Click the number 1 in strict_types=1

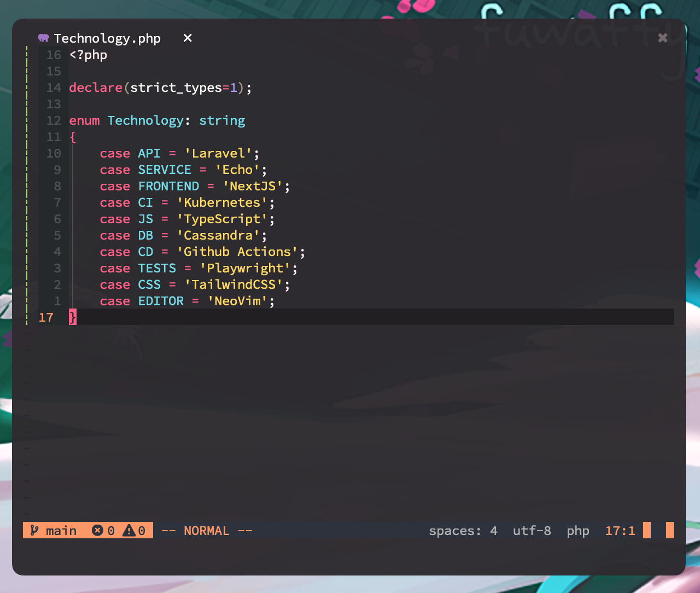(x=234, y=88)
